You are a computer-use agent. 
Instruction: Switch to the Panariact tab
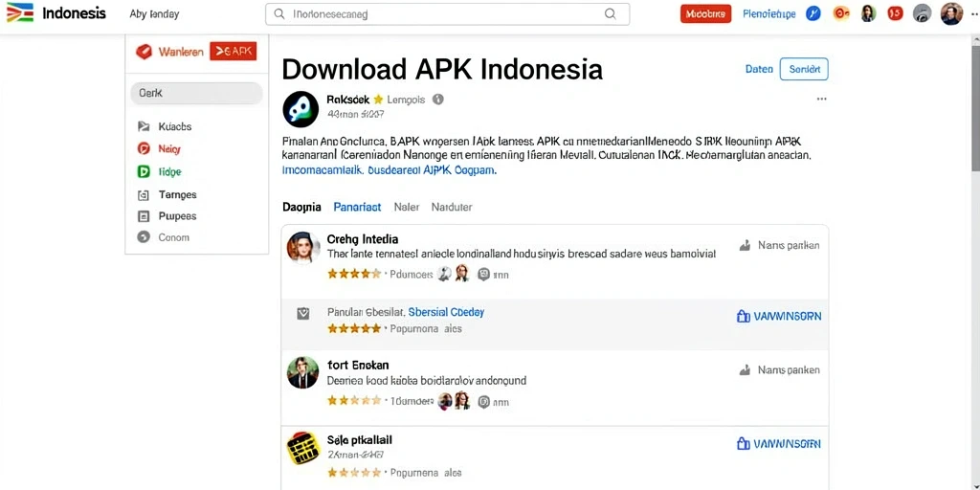pos(358,207)
